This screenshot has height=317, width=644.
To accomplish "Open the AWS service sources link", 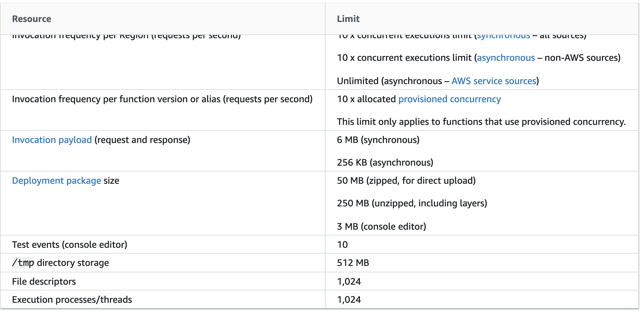I will [494, 81].
